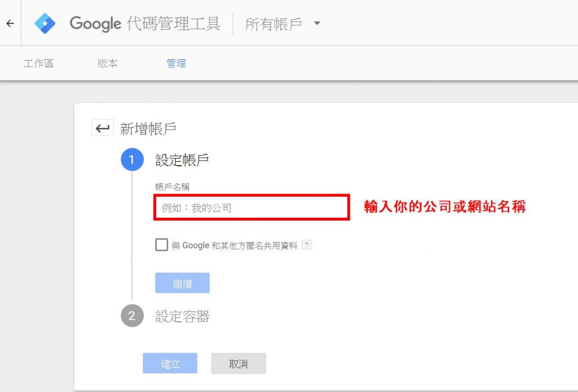The width and height of the screenshot is (578, 392).
Task: Click the back arrow at top left
Action: (x=10, y=23)
